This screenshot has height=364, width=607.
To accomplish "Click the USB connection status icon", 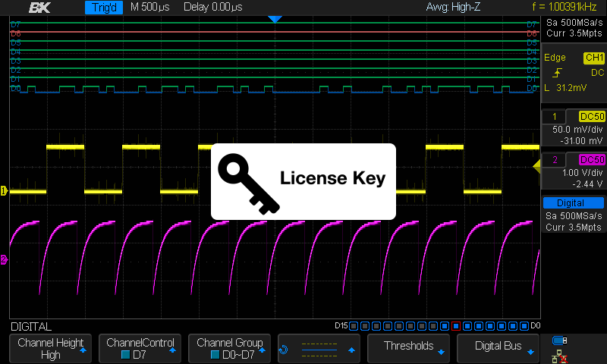I will (560, 339).
